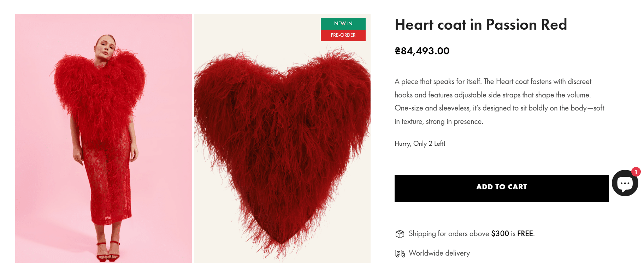Click the ₴84,493.00 price
This screenshot has width=644, height=263.
pyautogui.click(x=422, y=51)
